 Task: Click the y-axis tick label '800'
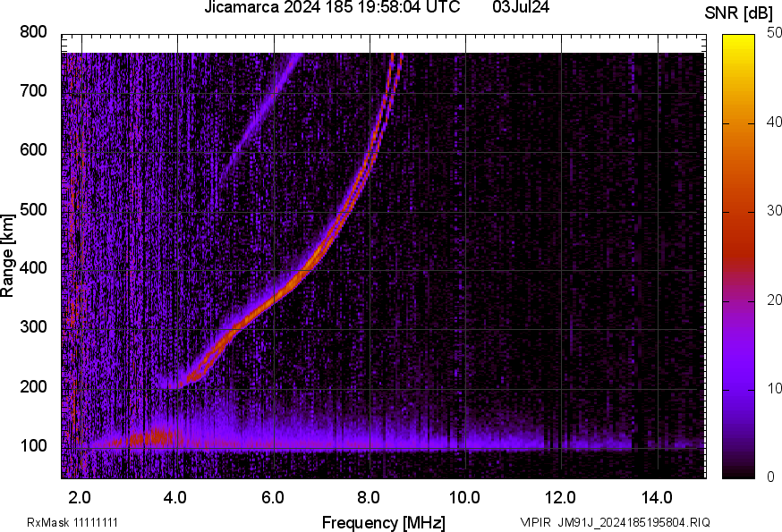[x=33, y=32]
